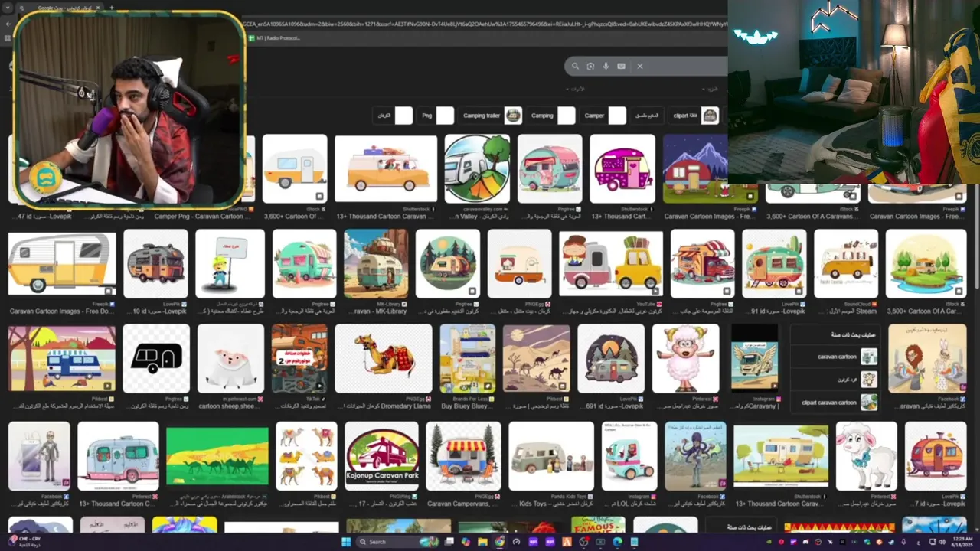Image resolution: width=980 pixels, height=551 pixels.
Task: Select the Camping trailer filter chip
Action: pyautogui.click(x=492, y=116)
